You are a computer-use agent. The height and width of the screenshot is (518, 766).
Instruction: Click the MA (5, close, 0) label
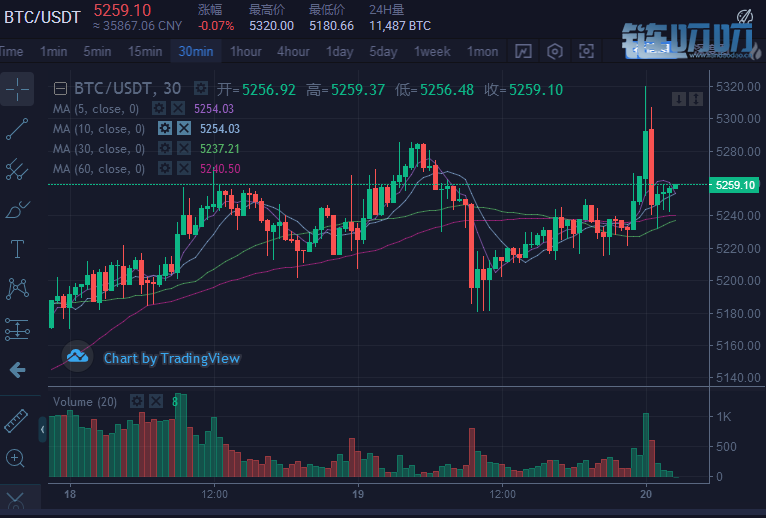96,108
